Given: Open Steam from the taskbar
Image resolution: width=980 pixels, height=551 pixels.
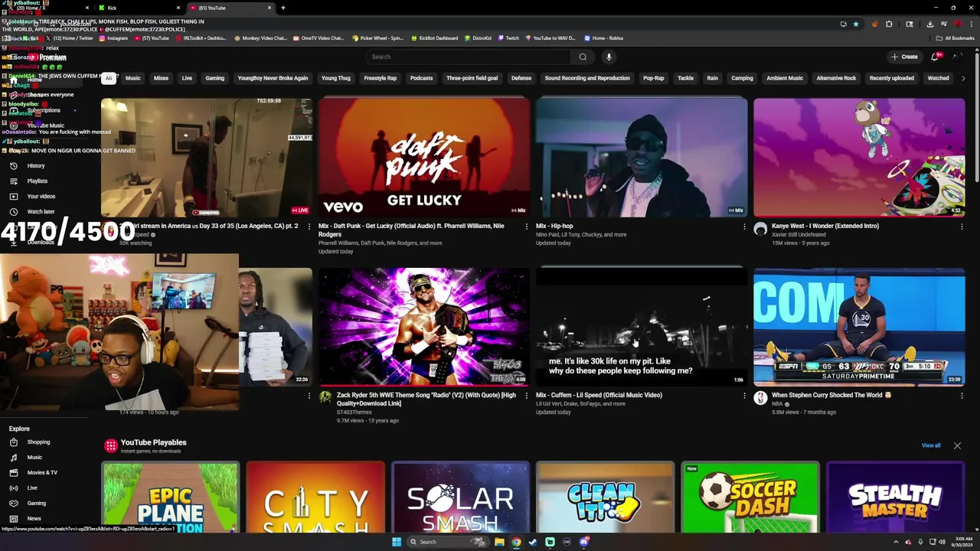Looking at the screenshot, I should (533, 542).
